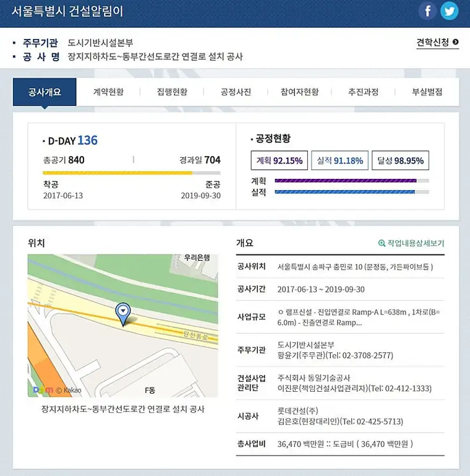Go to the 참여자현황 tab
Screen dimensions: 470x476
pyautogui.click(x=299, y=92)
